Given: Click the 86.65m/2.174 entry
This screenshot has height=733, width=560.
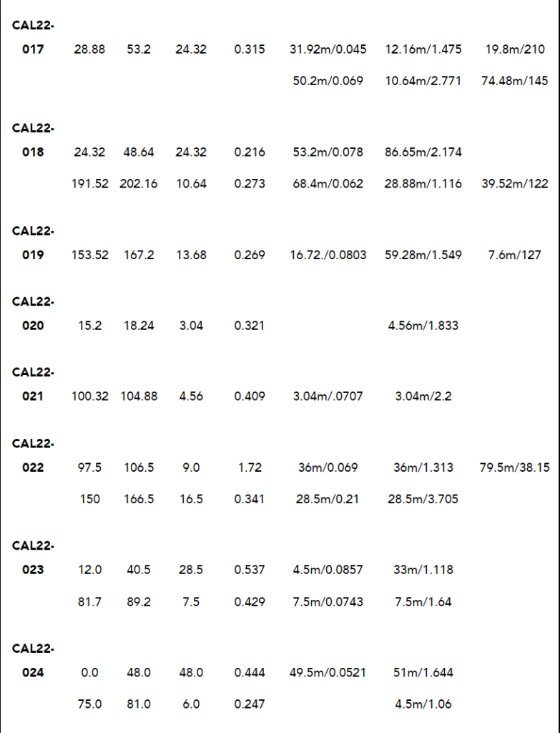Looking at the screenshot, I should [423, 152].
